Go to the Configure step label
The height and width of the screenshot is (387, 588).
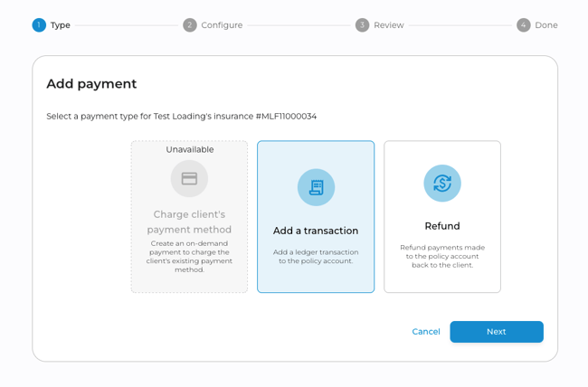pyautogui.click(x=222, y=25)
